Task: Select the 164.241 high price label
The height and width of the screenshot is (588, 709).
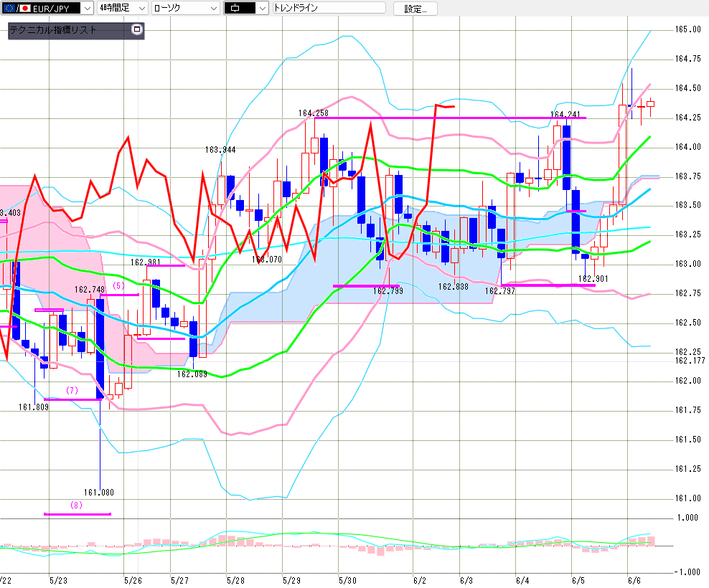Action: point(565,114)
